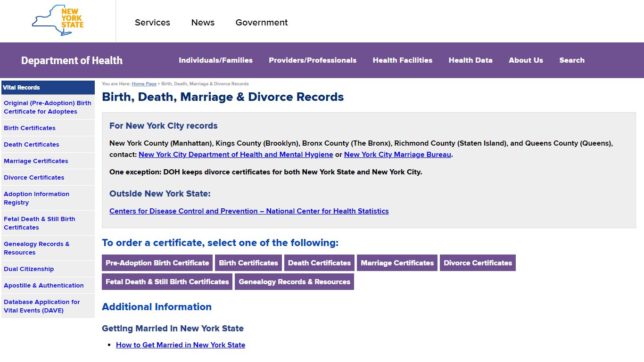Click the purple Marriage Certificates button
Screen dimensions: 644x362
397,263
